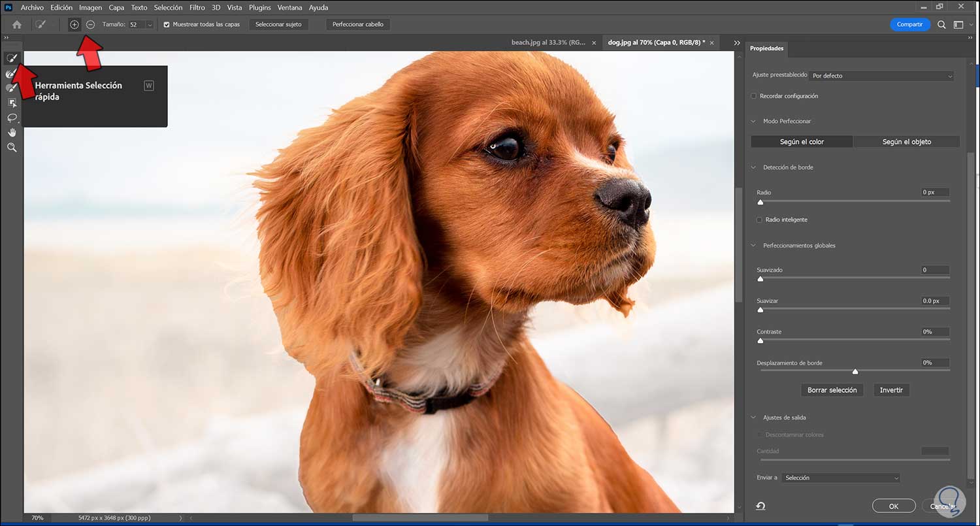Open the Filtro menu
Image resolution: width=980 pixels, height=526 pixels.
click(x=197, y=8)
